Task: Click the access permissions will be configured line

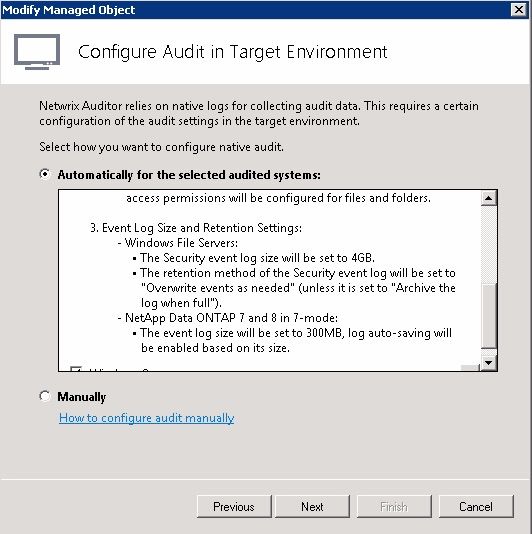Action: point(279,198)
